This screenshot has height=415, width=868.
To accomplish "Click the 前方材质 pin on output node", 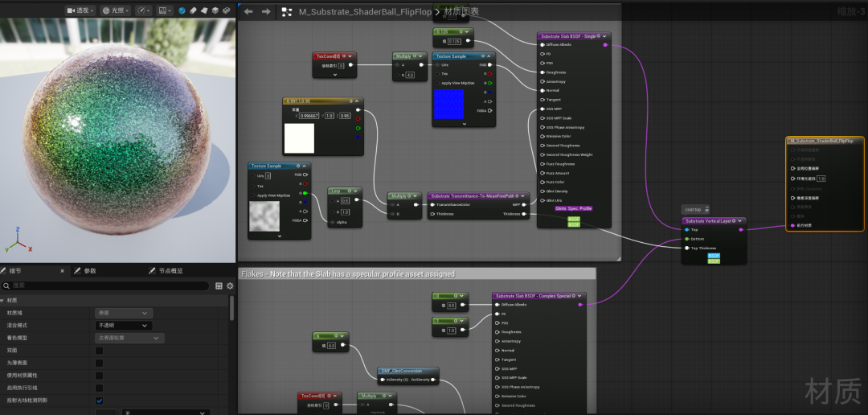I will (792, 225).
